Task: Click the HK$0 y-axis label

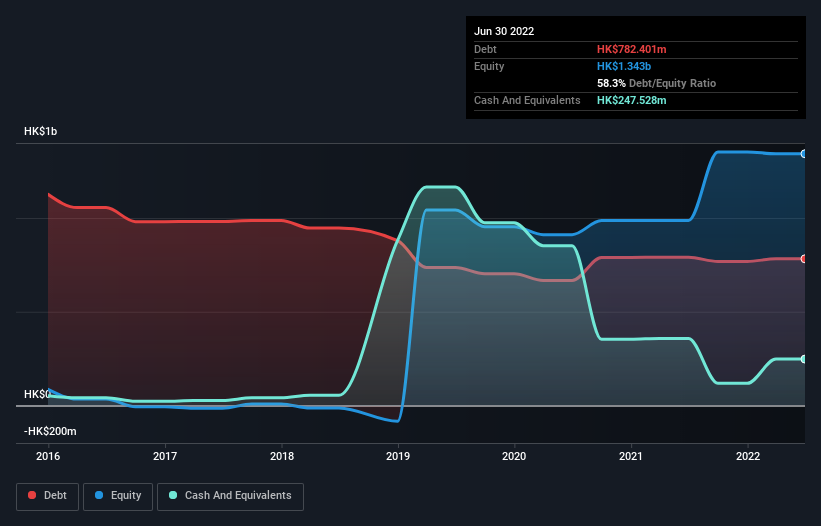Action: click(37, 394)
